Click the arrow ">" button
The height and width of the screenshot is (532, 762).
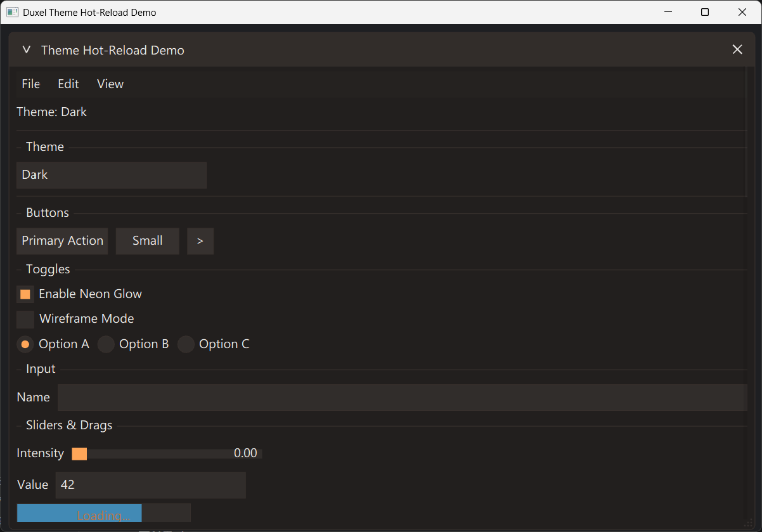click(x=200, y=241)
